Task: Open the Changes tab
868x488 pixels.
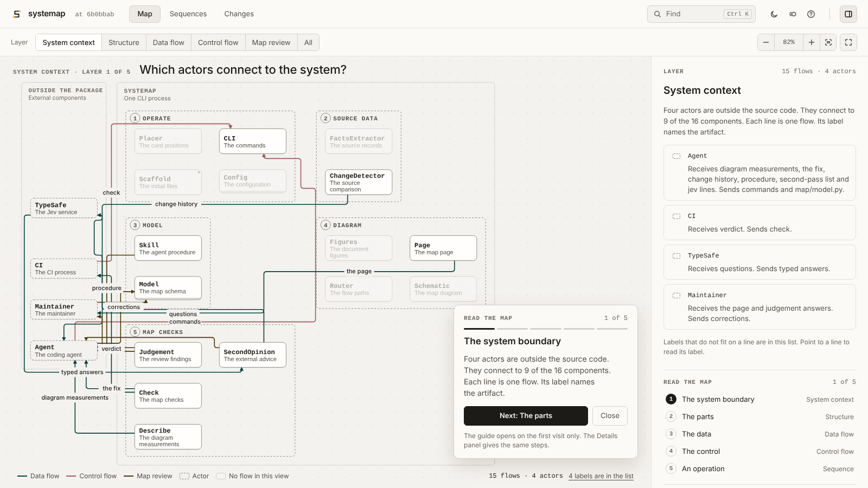Action: [x=239, y=14]
